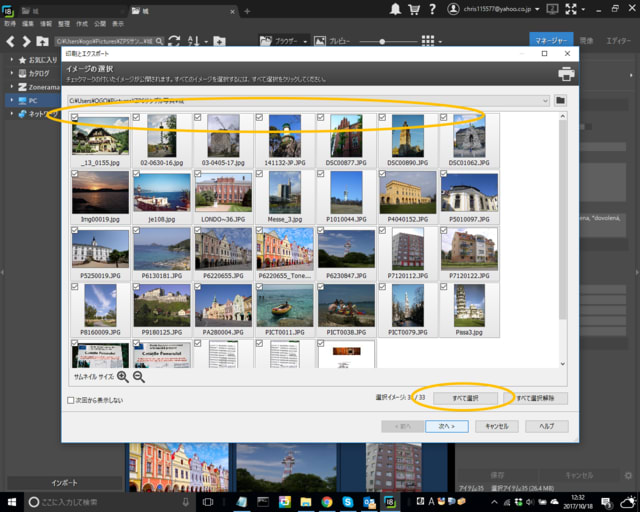Viewport: 640px width, 512px height.
Task: Uncheck the checkbox on Img00019.jpg thumbnail
Action: click(75, 174)
